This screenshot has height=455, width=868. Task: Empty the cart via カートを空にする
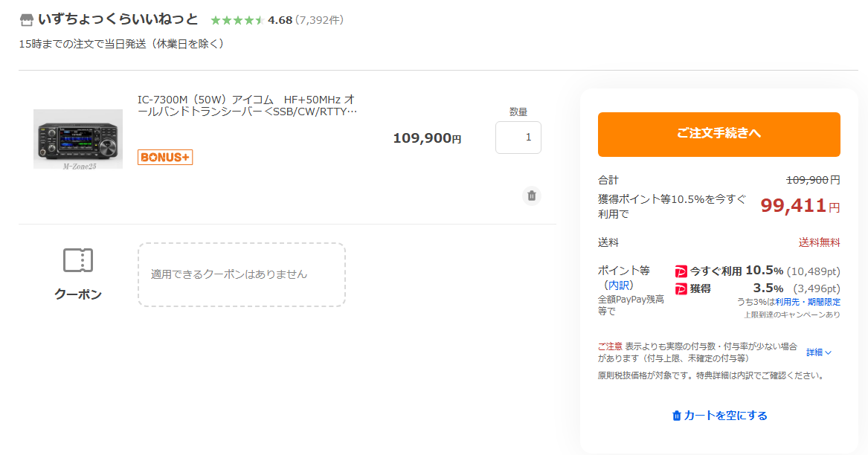pos(720,416)
